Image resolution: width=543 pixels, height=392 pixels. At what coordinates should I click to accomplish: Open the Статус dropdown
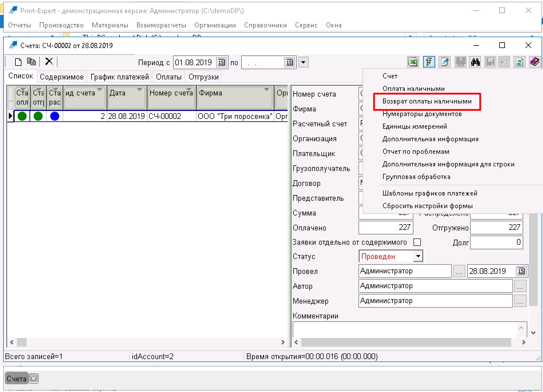(x=418, y=256)
